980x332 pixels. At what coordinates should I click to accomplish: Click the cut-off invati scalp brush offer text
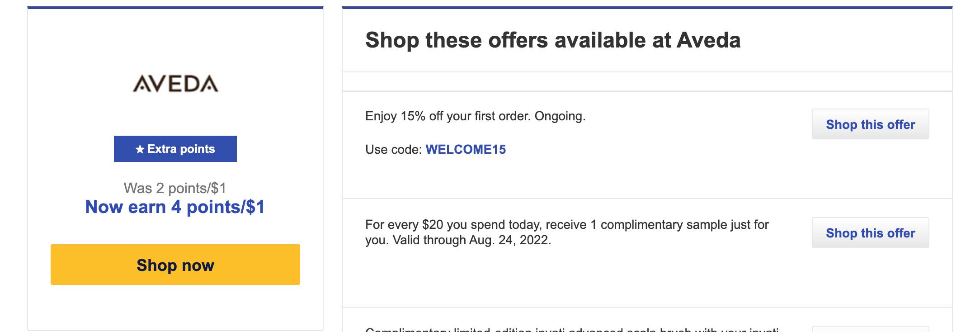[x=572, y=330]
